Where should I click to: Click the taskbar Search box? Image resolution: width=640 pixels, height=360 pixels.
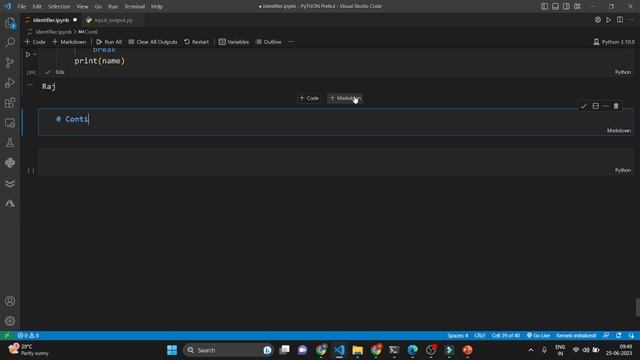228,350
